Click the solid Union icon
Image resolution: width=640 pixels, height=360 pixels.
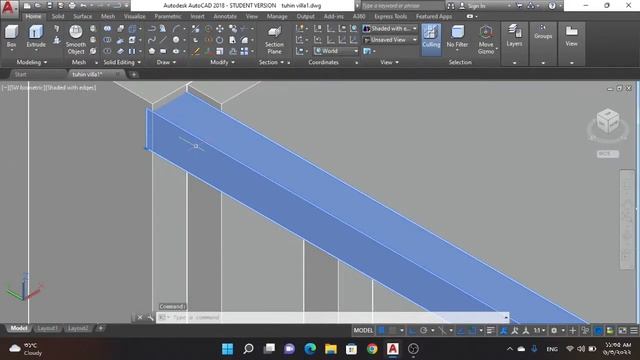[107, 29]
